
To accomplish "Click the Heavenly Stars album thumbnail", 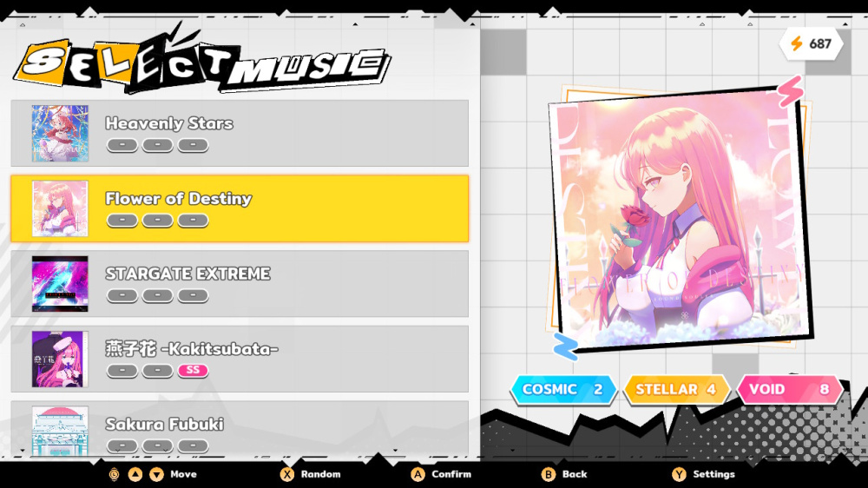I will click(x=60, y=133).
